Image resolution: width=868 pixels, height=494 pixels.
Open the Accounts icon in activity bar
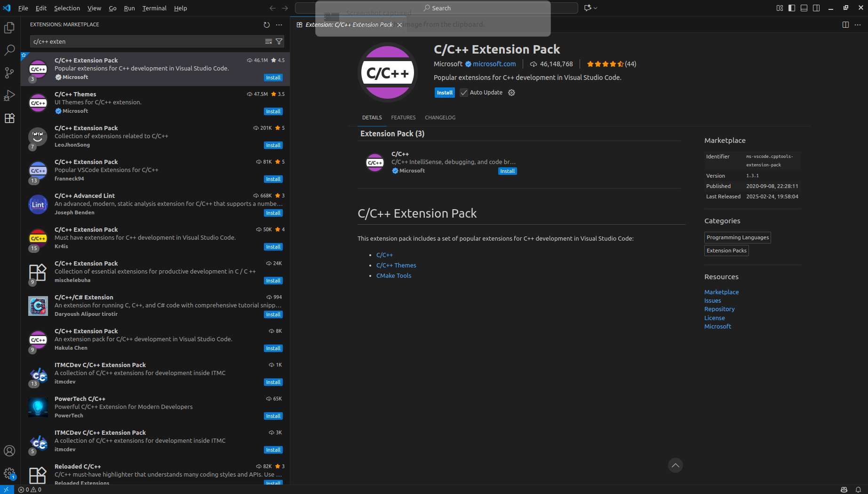click(9, 451)
